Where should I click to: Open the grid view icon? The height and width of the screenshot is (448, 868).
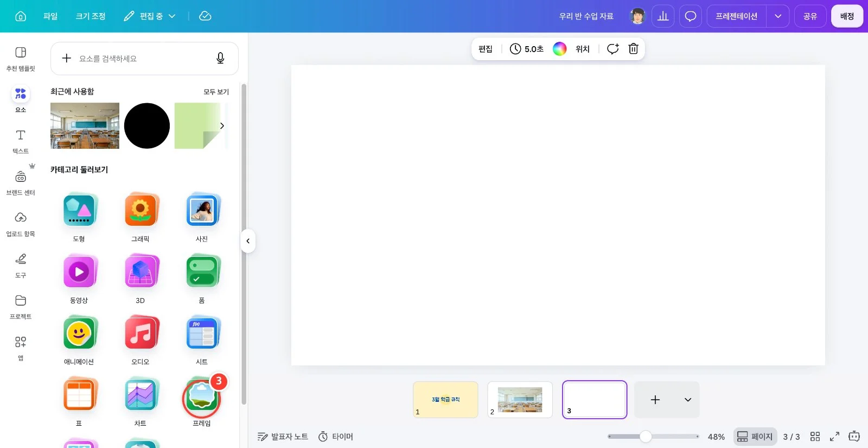tap(815, 437)
